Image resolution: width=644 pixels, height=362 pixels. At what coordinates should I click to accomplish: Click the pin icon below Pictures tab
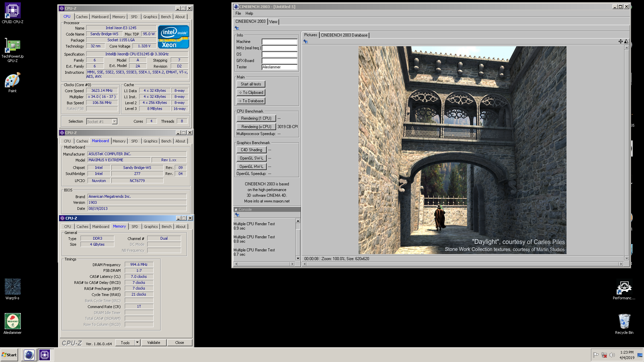coord(306,42)
